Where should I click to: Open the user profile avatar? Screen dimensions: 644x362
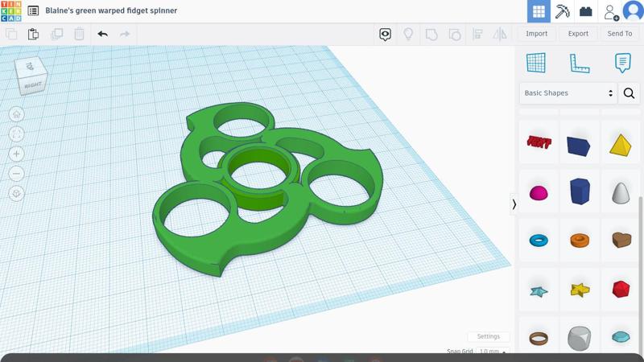click(634, 10)
